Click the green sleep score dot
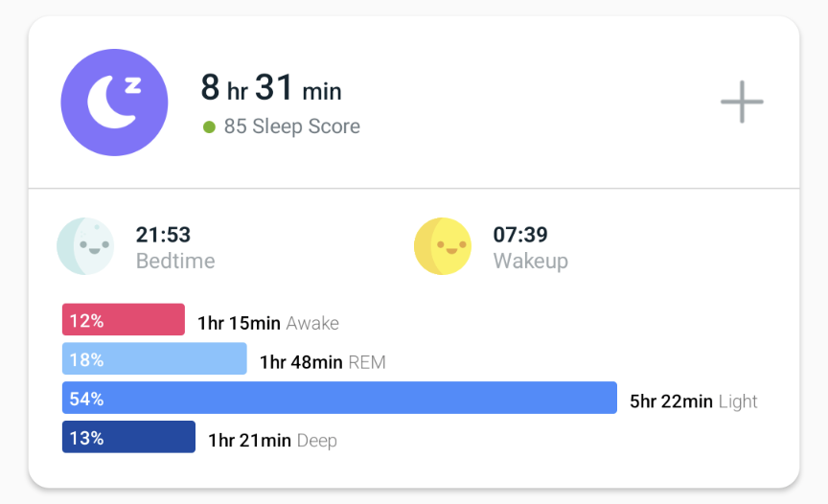828x504 pixels. pos(209,126)
